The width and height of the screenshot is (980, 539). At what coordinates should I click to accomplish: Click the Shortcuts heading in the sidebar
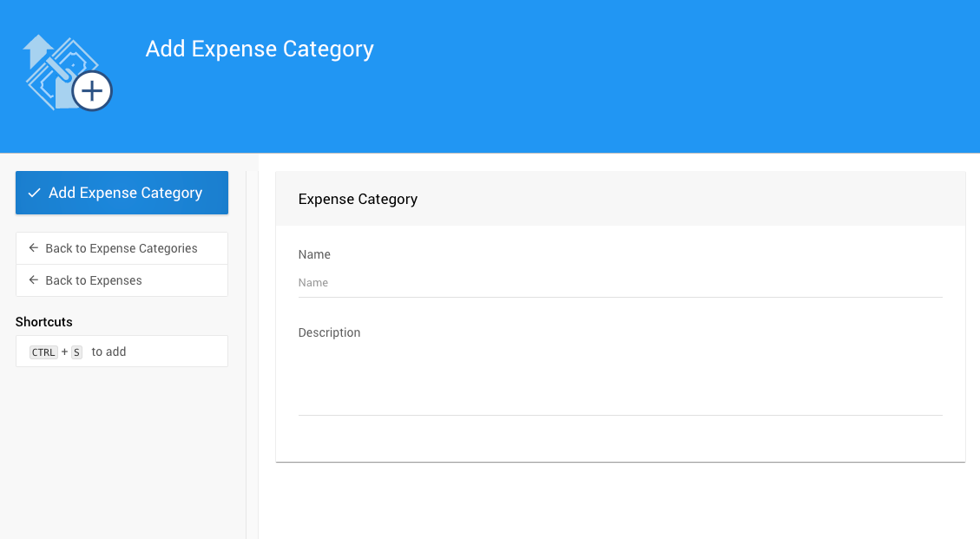44,322
